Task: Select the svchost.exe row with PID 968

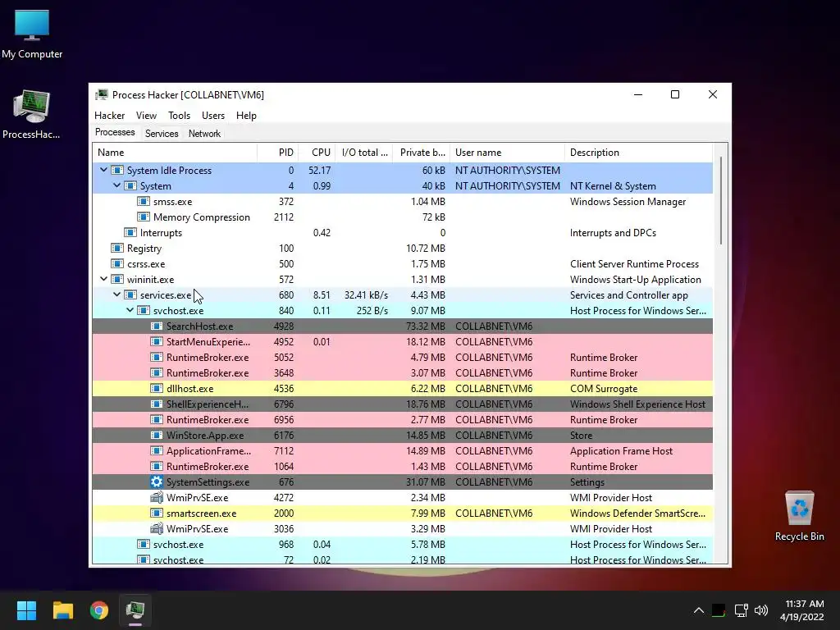Action: click(x=402, y=545)
